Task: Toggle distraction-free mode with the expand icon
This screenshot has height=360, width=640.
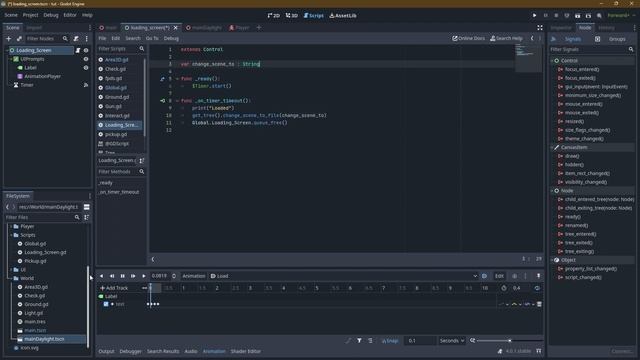Action: pos(540,28)
